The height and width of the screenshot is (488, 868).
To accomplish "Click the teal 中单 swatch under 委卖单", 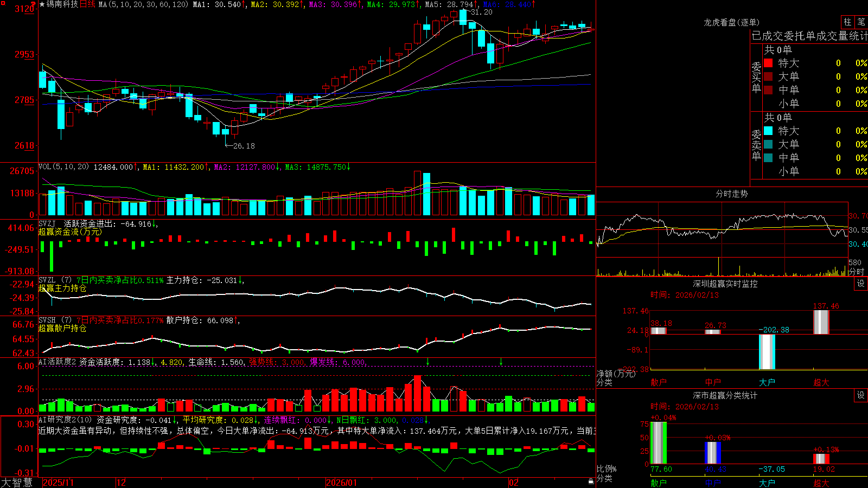I will click(x=768, y=158).
